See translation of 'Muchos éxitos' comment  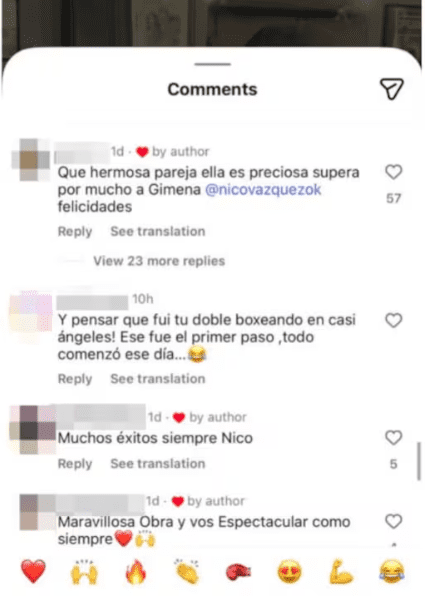[158, 464]
